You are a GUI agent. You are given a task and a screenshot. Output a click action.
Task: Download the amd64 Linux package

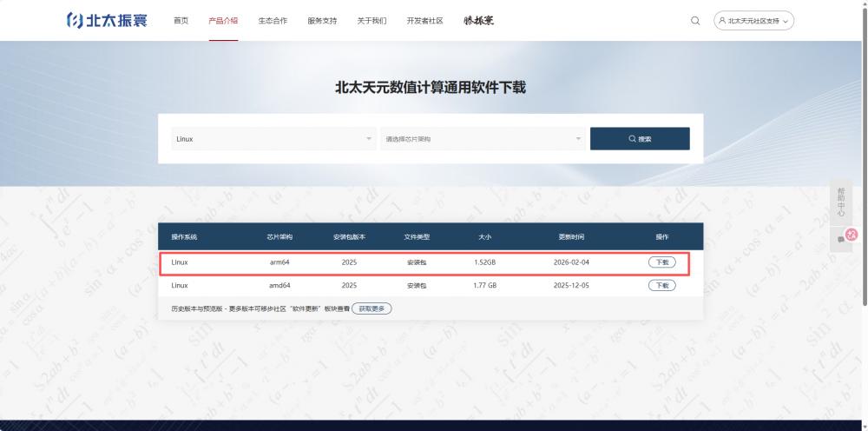click(662, 285)
